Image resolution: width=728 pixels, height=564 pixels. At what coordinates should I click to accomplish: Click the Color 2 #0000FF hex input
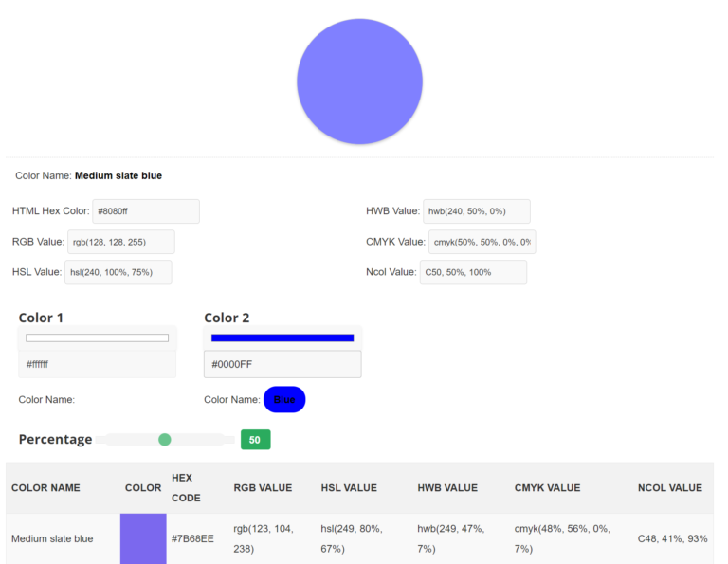coord(282,364)
